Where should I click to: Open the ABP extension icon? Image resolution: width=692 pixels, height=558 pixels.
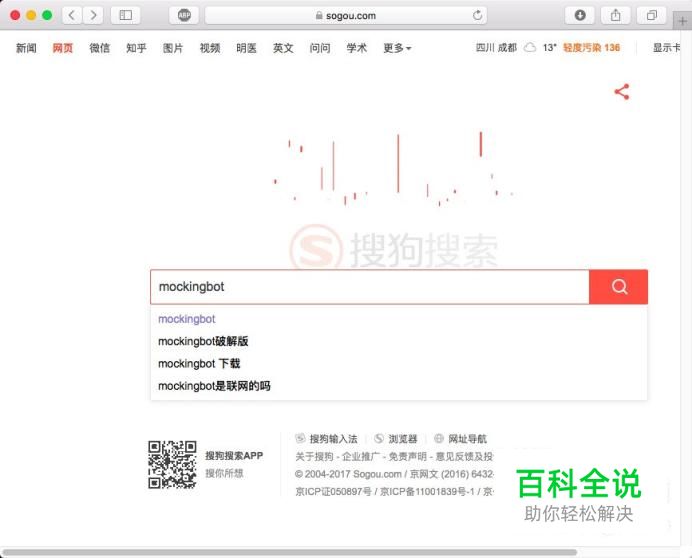pos(184,15)
